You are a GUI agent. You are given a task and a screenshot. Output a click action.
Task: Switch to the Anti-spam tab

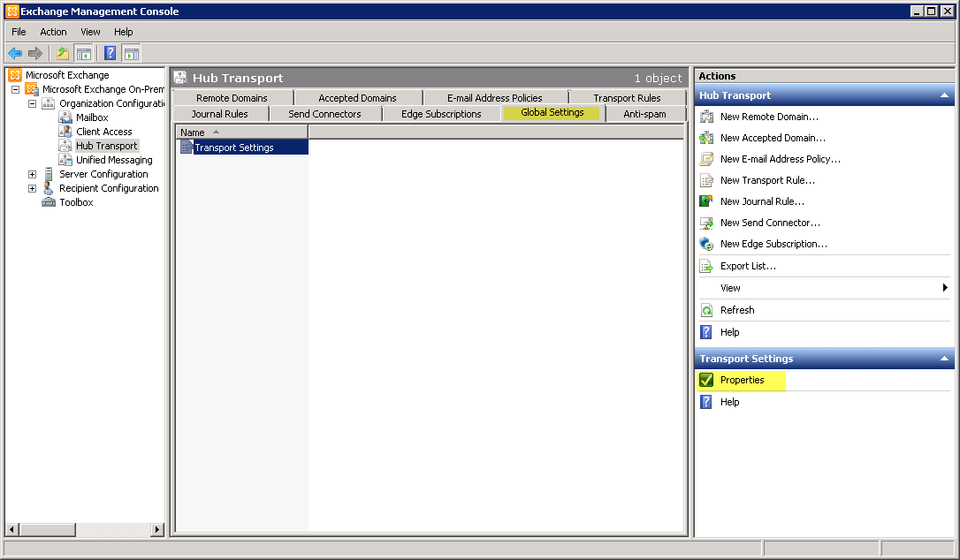coord(644,113)
